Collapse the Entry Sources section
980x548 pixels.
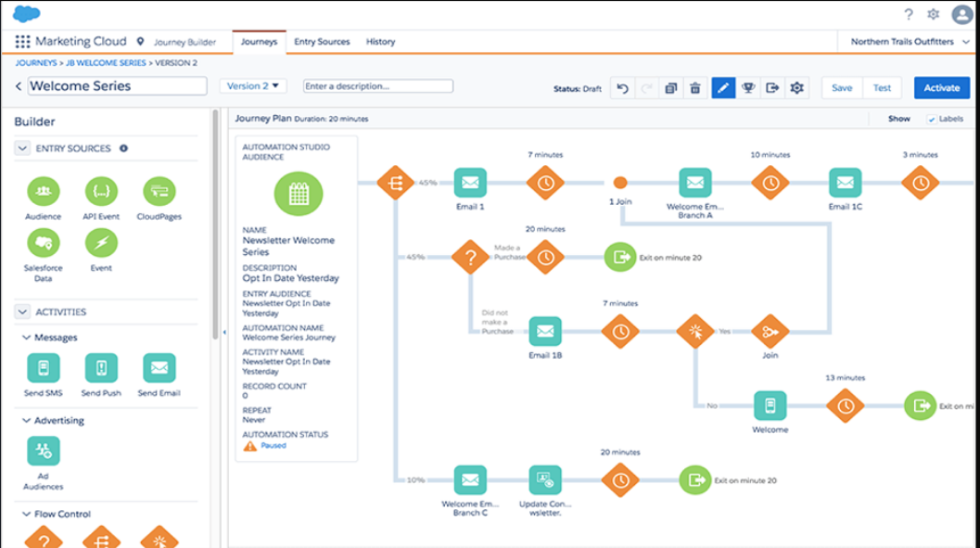pyautogui.click(x=22, y=148)
